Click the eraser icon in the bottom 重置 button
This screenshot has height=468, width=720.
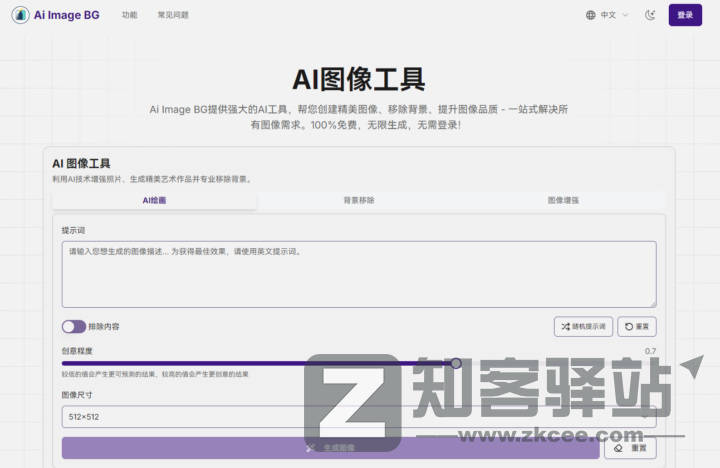pos(619,448)
